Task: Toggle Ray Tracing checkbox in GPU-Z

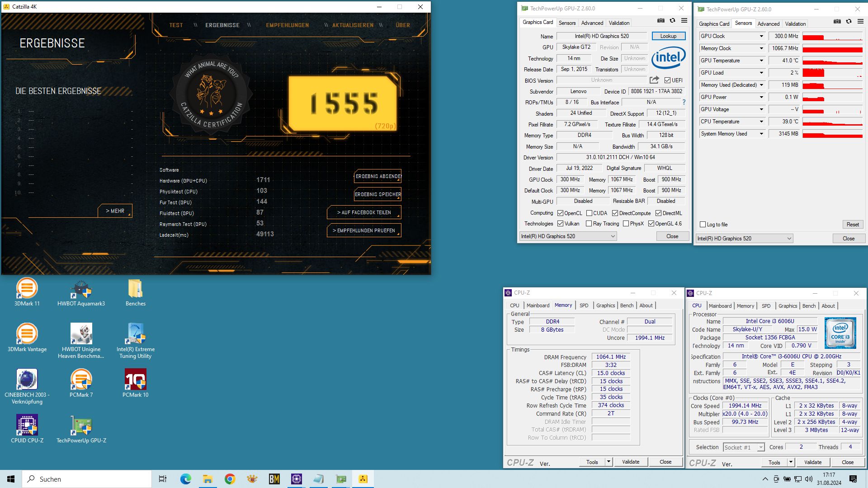Action: [x=589, y=224]
